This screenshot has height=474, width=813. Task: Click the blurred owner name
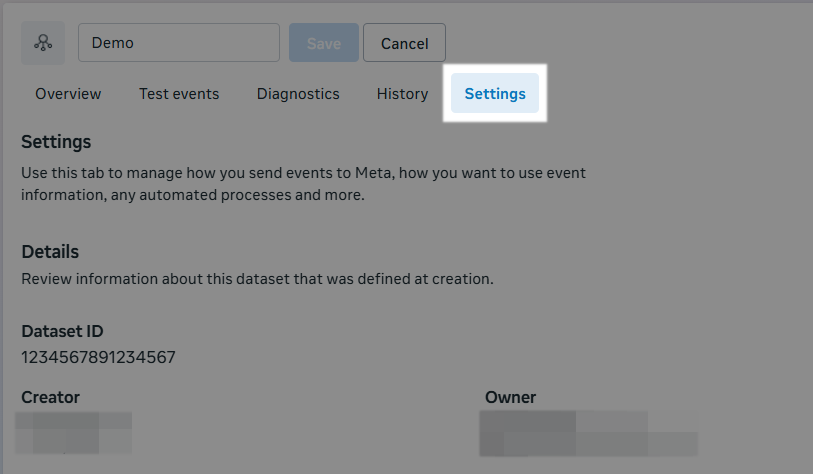pos(587,433)
